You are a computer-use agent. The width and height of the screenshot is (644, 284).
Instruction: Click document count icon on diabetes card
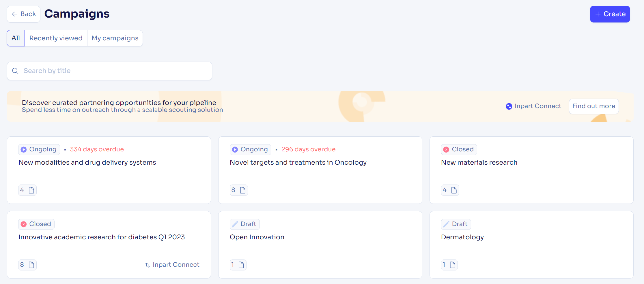pyautogui.click(x=31, y=265)
